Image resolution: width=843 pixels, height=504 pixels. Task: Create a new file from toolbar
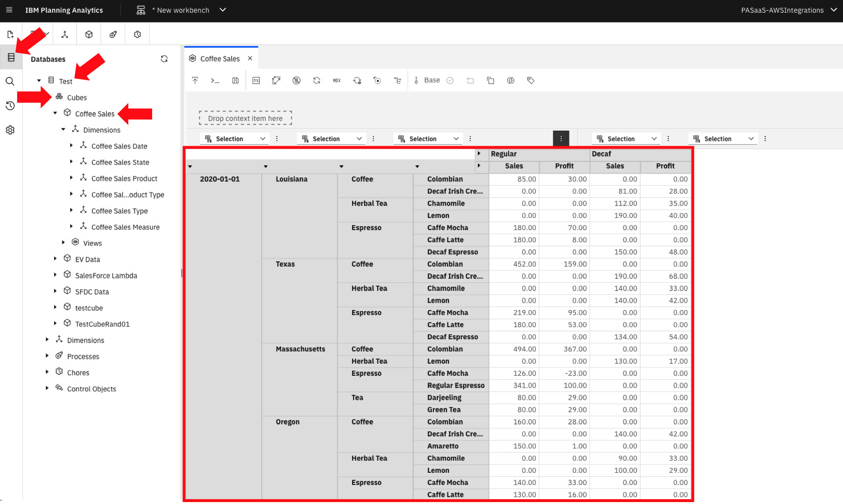10,35
